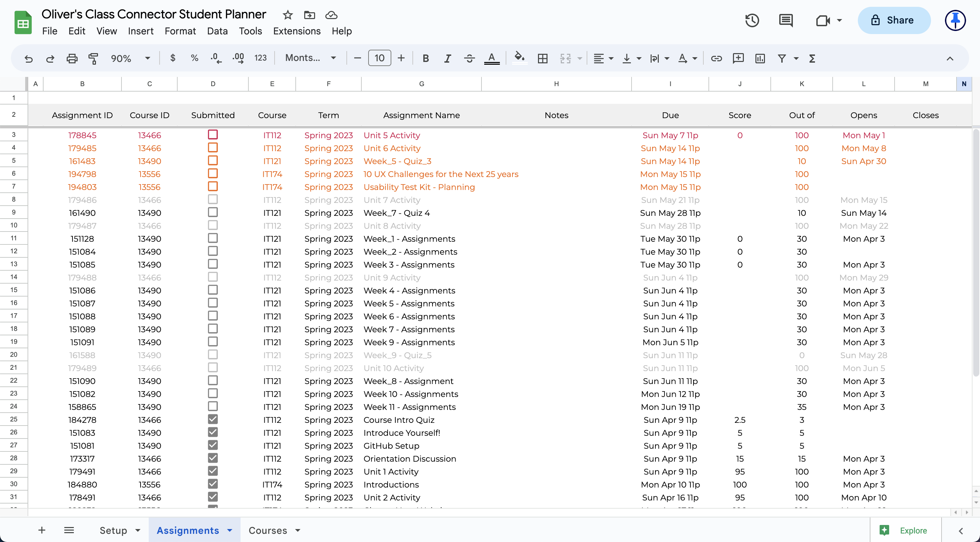980x542 pixels.
Task: Hide the toolbar menus chevron
Action: [950, 58]
